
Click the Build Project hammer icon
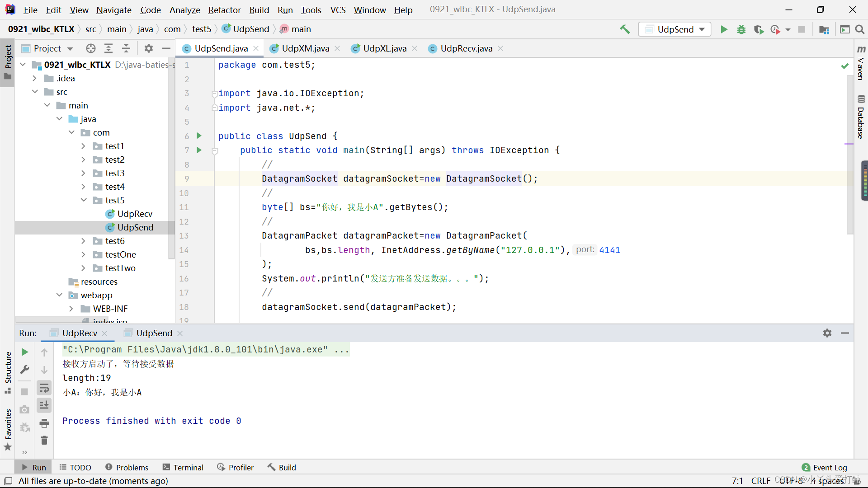(x=625, y=29)
